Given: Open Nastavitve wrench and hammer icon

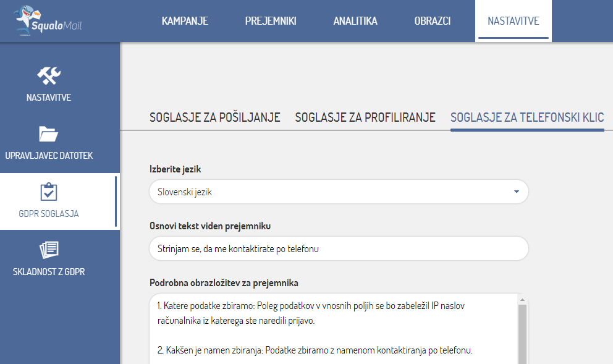Looking at the screenshot, I should pos(48,75).
